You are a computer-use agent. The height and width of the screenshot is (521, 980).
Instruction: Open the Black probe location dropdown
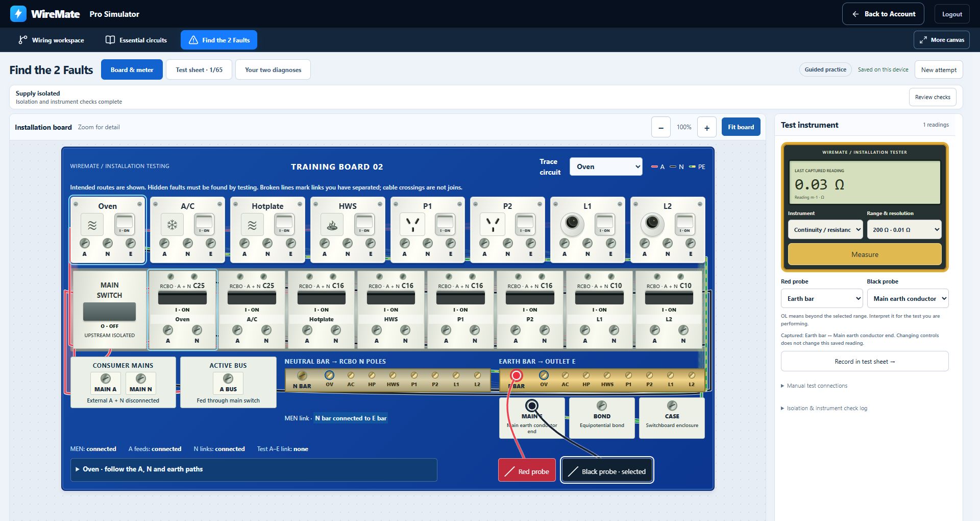908,299
